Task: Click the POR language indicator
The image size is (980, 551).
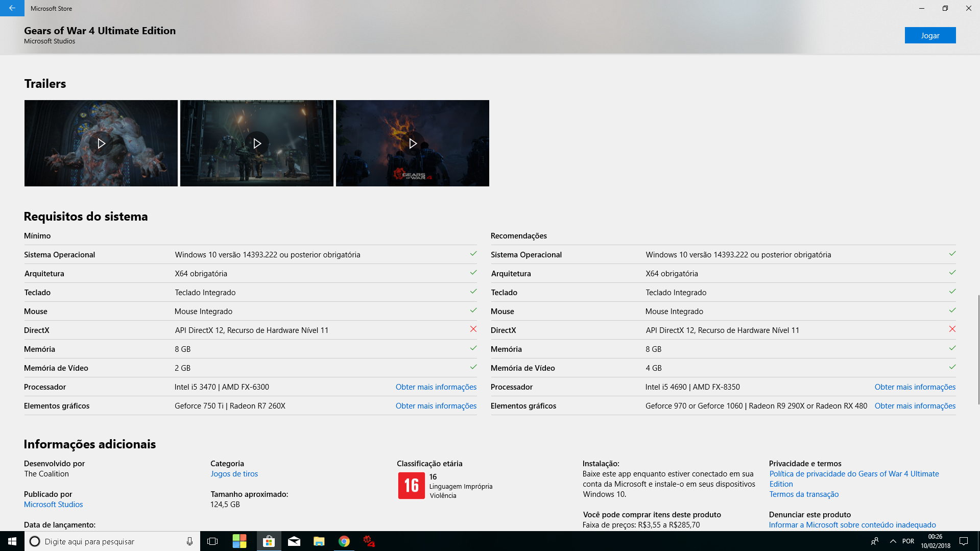Action: point(909,541)
